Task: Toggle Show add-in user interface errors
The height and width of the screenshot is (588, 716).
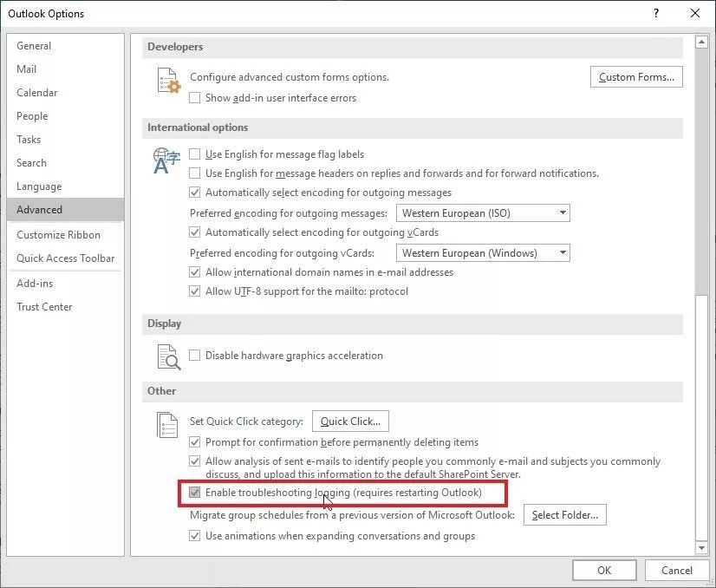Action: click(x=194, y=98)
